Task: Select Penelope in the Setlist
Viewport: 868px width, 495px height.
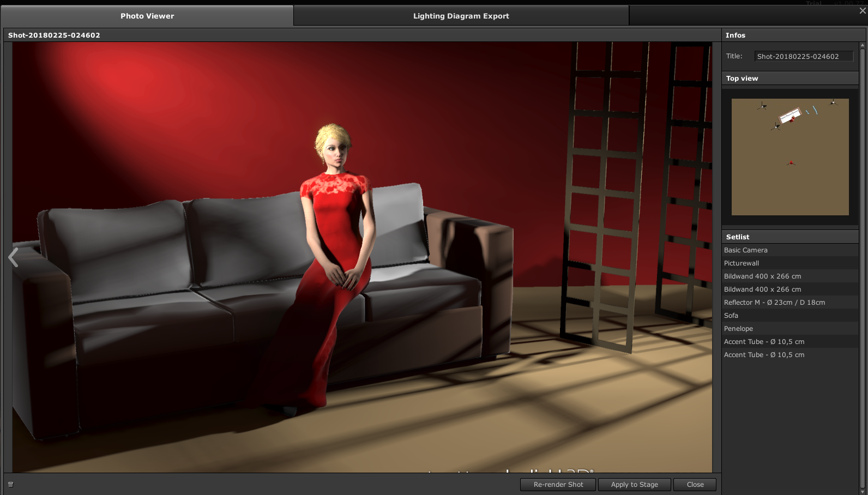Action: [x=738, y=329]
